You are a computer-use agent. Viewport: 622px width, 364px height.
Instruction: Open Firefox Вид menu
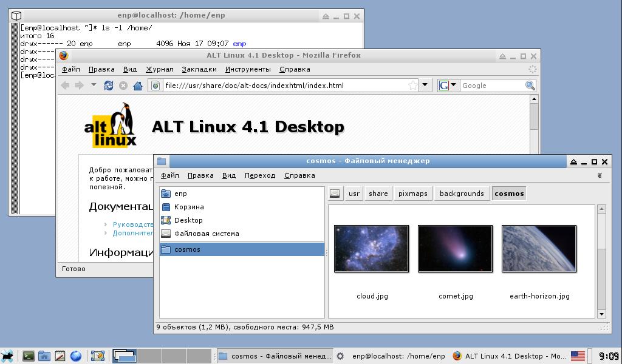(x=130, y=69)
